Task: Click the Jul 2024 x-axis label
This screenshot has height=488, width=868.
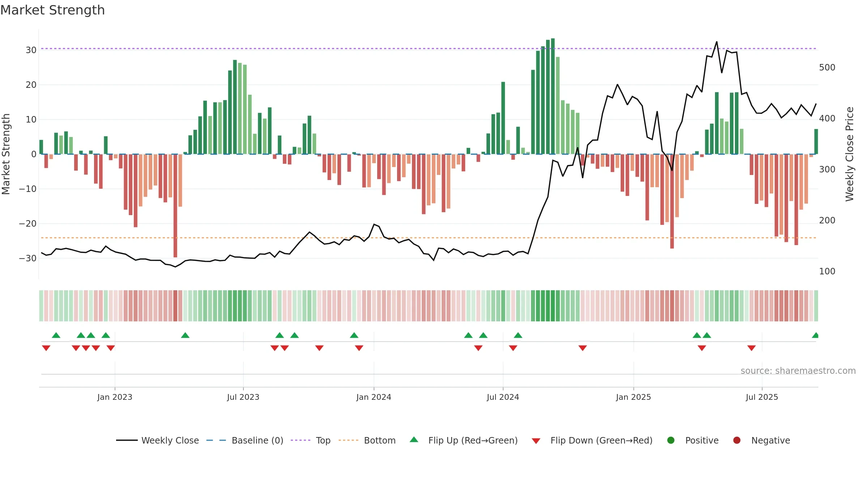Action: pyautogui.click(x=503, y=397)
